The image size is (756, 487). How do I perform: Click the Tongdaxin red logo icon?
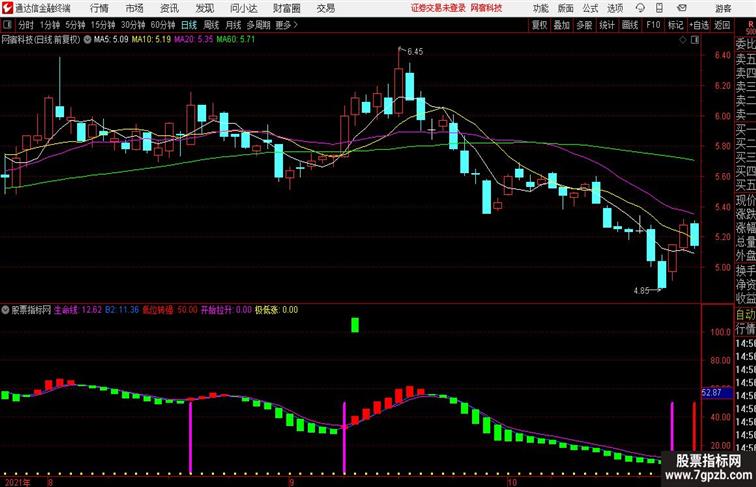click(7, 8)
